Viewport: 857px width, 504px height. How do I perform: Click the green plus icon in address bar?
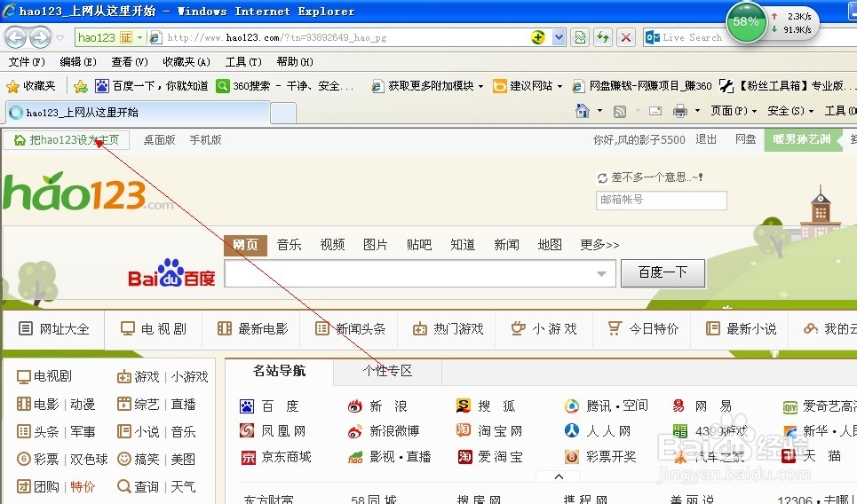[x=538, y=37]
